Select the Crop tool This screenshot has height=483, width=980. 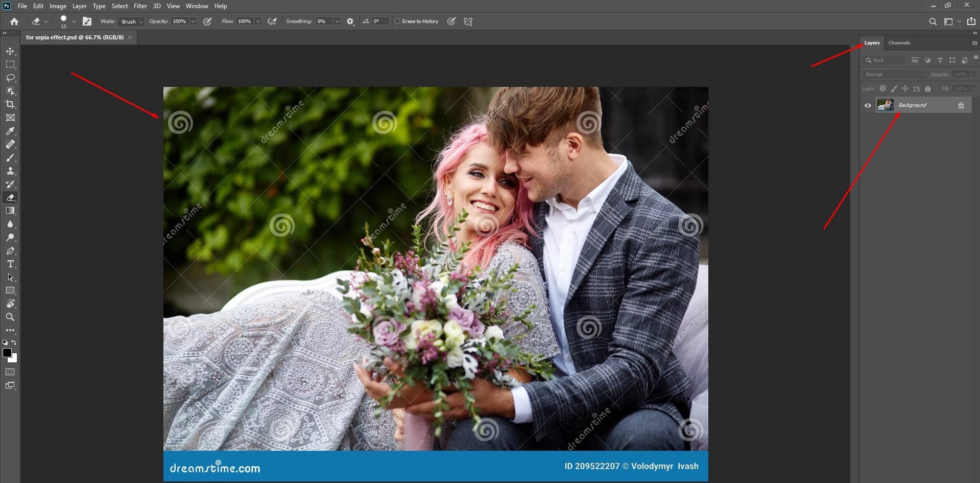coord(10,104)
